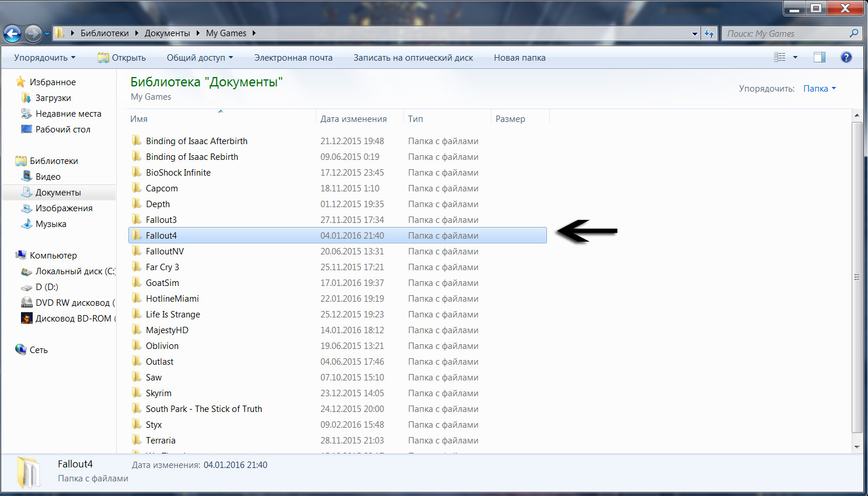This screenshot has width=868, height=496.
Task: Select the BioShock Infinite folder icon
Action: 137,172
